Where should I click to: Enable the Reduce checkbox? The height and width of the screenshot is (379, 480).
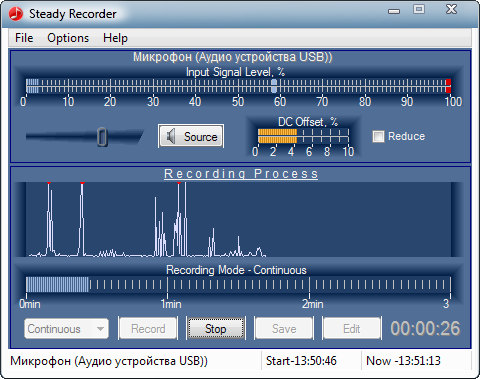coord(378,136)
